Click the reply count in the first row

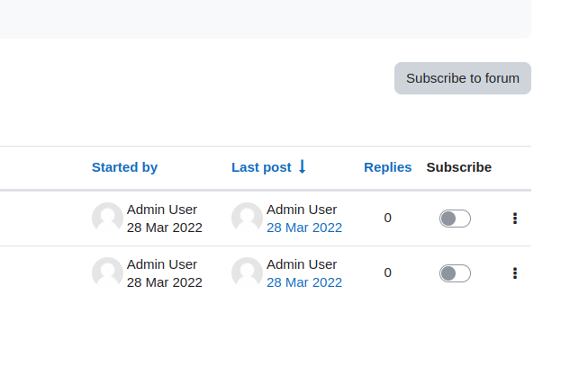[x=388, y=218]
